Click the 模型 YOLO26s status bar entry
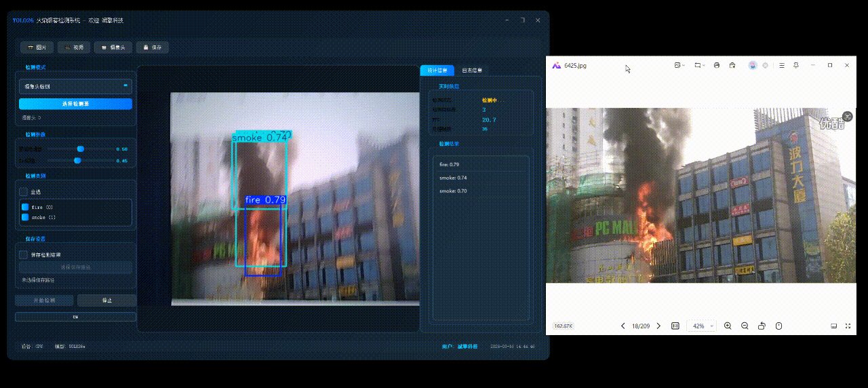 click(70, 346)
